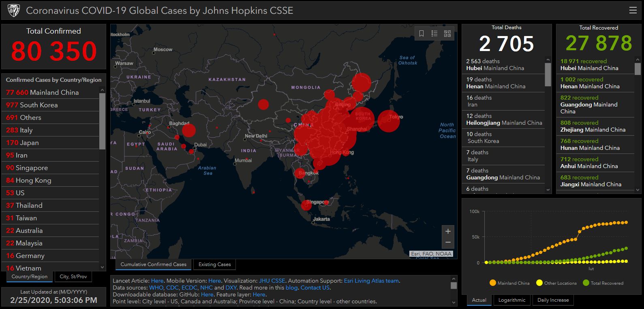This screenshot has height=309, width=644.
Task: Show the map legend list icon
Action: click(434, 34)
